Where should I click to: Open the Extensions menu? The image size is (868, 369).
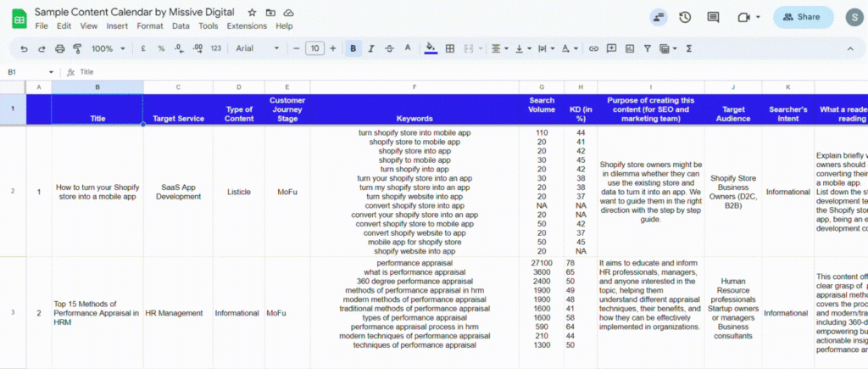246,26
